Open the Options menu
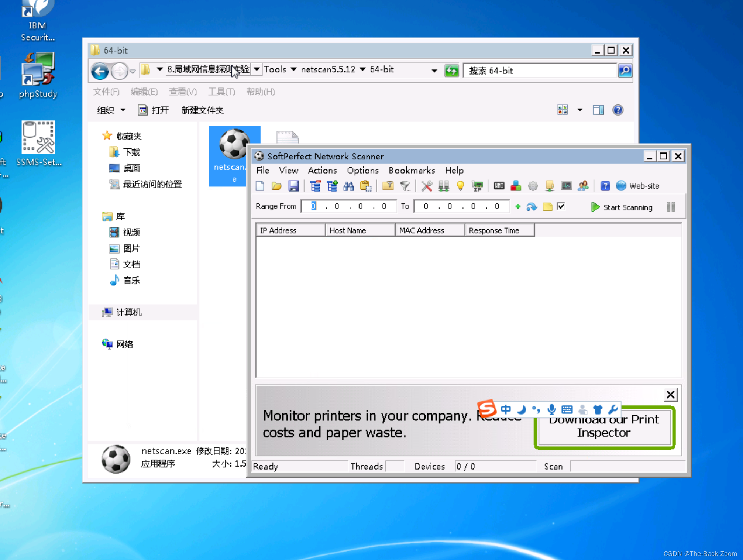The image size is (743, 560). [362, 170]
